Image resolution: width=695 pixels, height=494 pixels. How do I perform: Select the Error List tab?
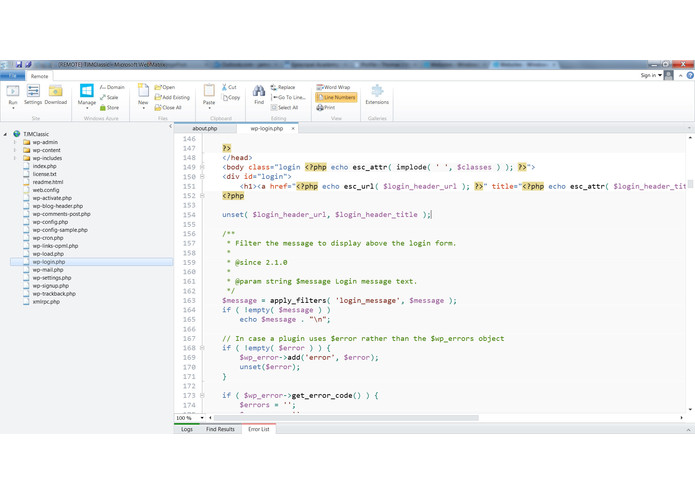[x=259, y=429]
